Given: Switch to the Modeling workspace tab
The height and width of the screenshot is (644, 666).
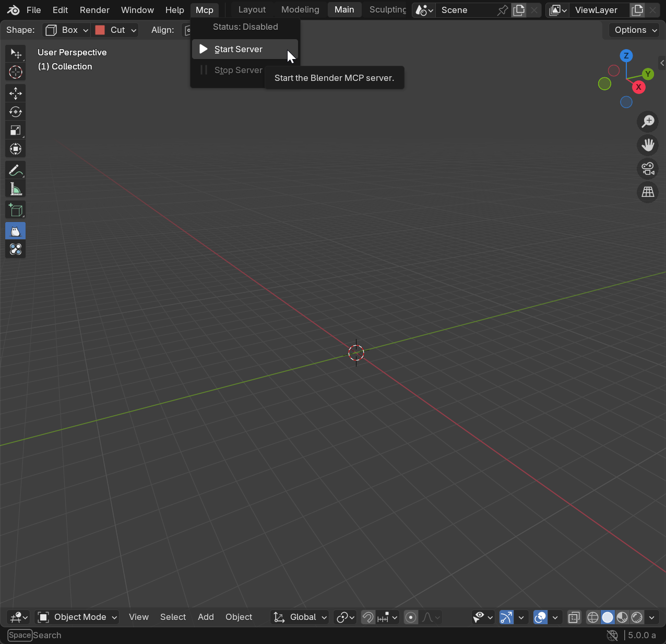Looking at the screenshot, I should click(x=300, y=10).
